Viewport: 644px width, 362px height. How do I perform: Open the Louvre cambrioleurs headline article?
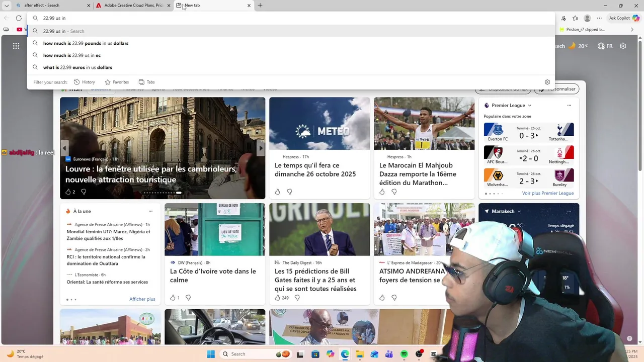(x=151, y=174)
